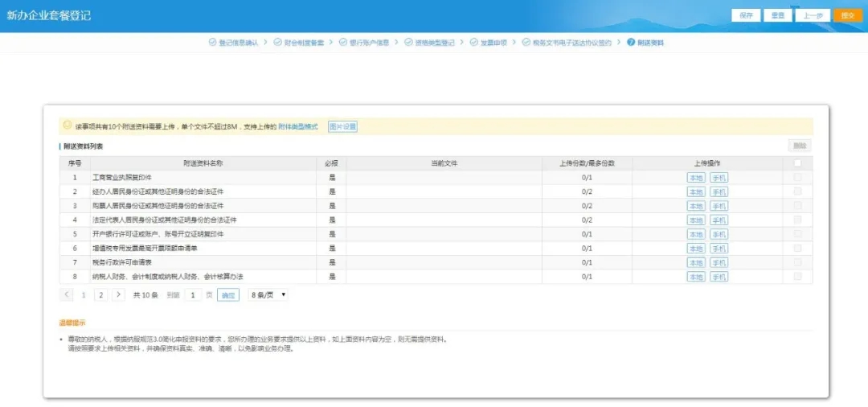The image size is (868, 407).
Task: Select the current 附送资料 step
Action: click(x=645, y=43)
